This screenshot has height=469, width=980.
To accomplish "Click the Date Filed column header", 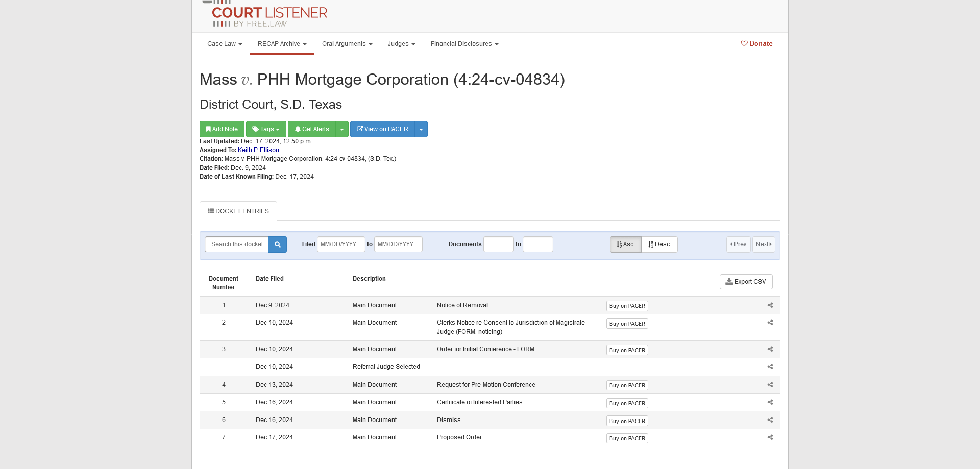I will [269, 279].
